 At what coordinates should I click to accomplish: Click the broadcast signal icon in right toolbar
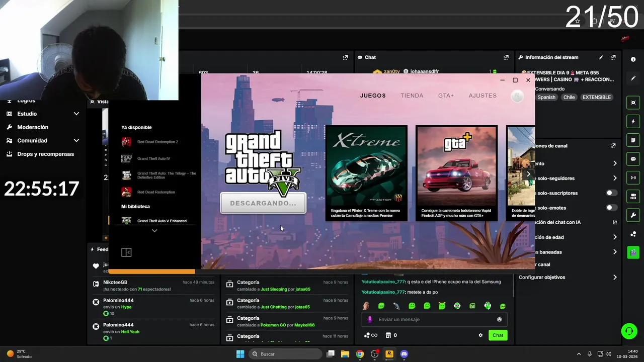[633, 177]
